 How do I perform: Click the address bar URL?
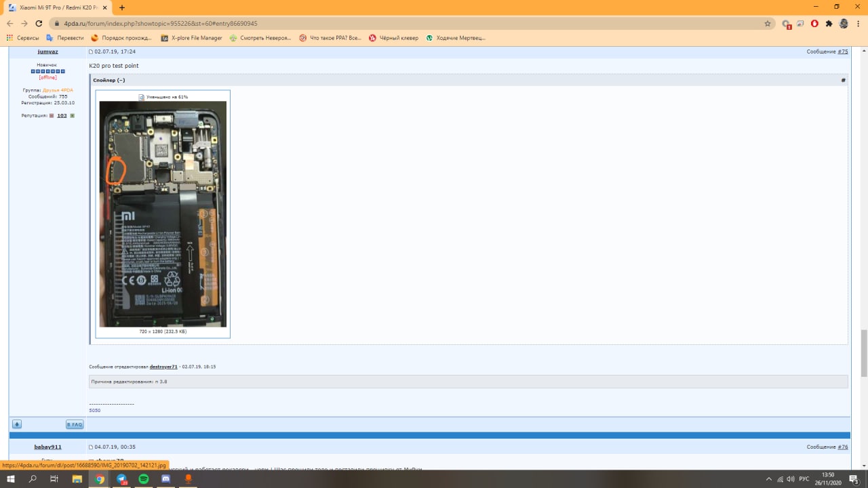(161, 23)
